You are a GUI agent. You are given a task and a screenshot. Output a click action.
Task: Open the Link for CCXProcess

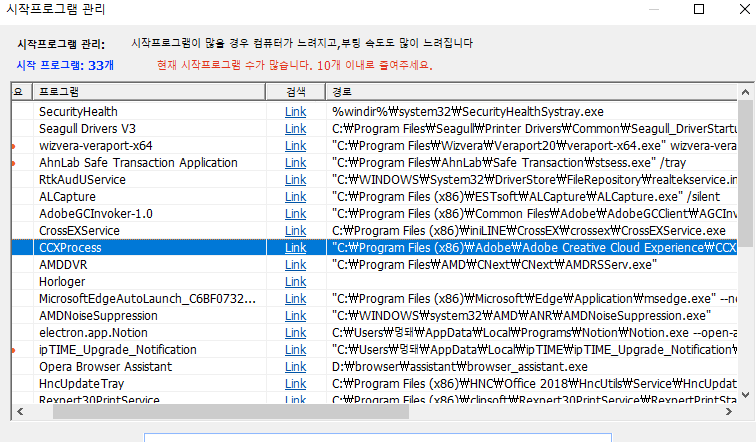point(295,248)
